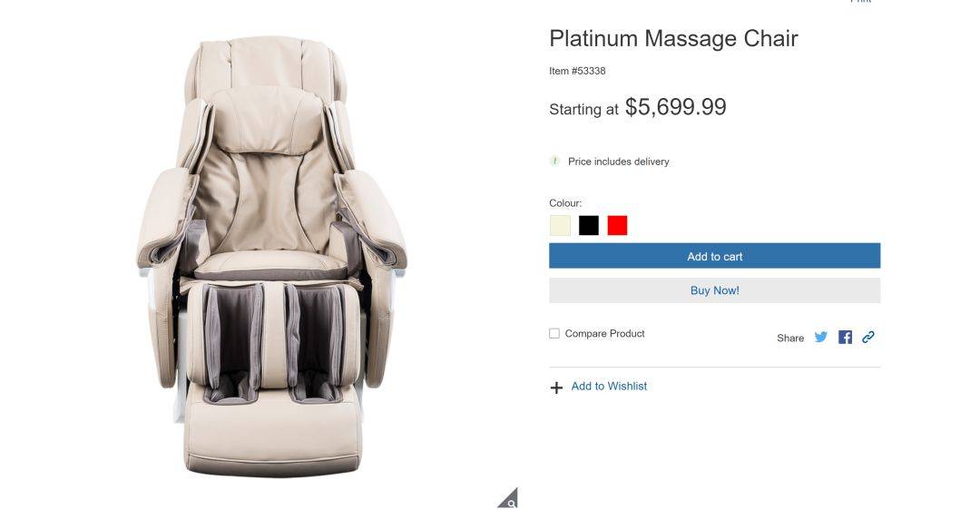Image resolution: width=980 pixels, height=520 pixels.
Task: Open the Add to Wishlist link
Action: click(x=609, y=387)
